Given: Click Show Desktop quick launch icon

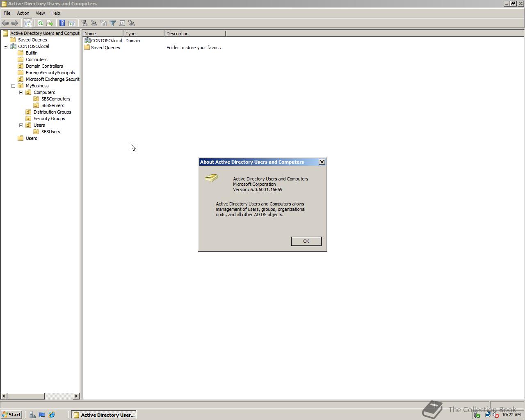Looking at the screenshot, I should [x=42, y=415].
